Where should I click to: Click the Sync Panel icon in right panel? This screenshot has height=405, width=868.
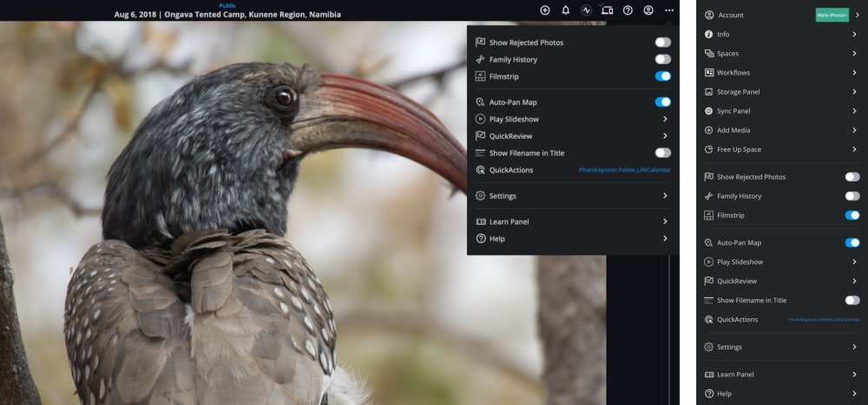708,111
